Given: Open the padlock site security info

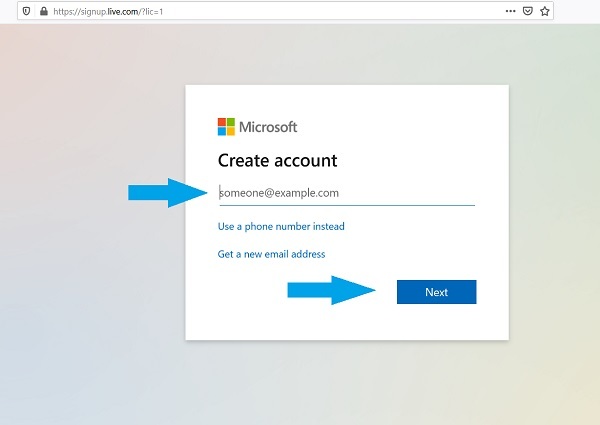Looking at the screenshot, I should [44, 11].
